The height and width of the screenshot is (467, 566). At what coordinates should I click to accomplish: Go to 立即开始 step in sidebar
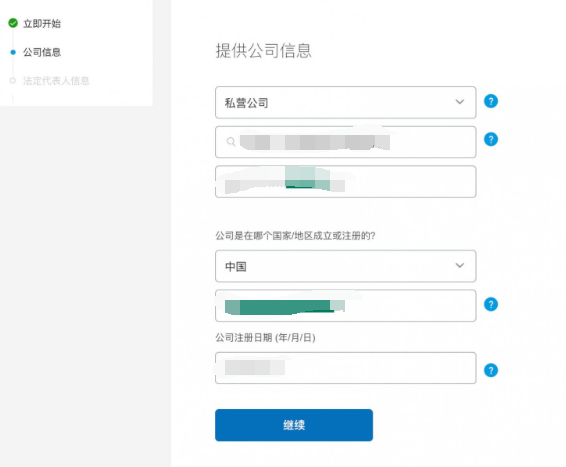coord(42,23)
